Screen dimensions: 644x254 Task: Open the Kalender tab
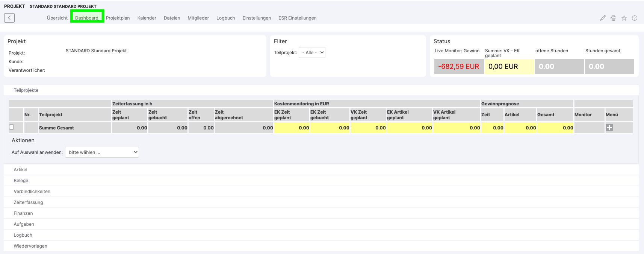coord(147,18)
